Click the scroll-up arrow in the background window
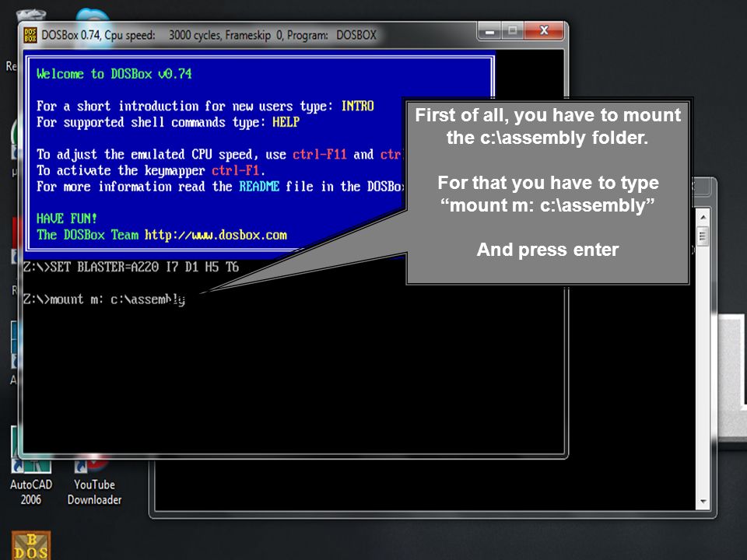 tap(703, 217)
